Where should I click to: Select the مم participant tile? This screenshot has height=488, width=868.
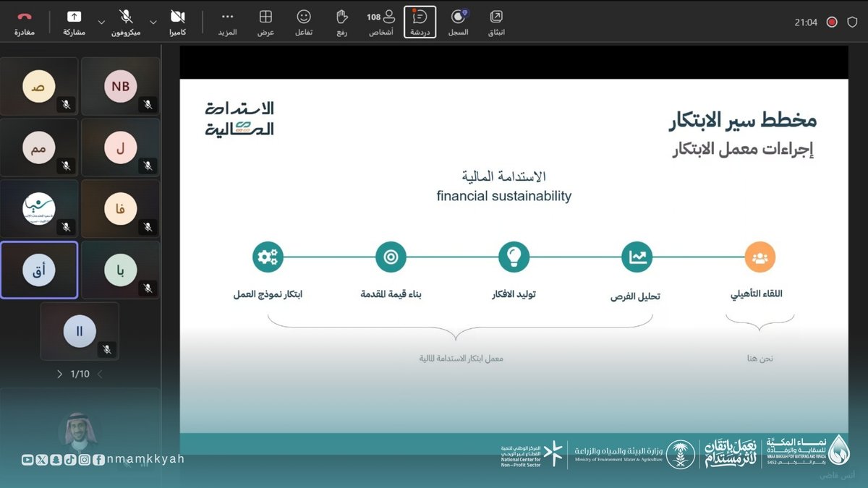click(39, 148)
